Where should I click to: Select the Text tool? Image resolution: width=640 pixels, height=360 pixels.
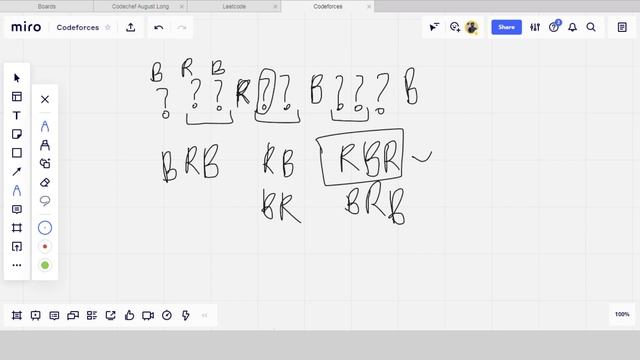(17, 116)
